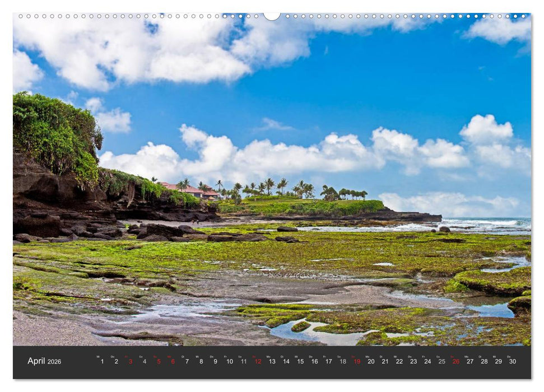
Task: Click date 30 at the row end
Action: [x=512, y=362]
